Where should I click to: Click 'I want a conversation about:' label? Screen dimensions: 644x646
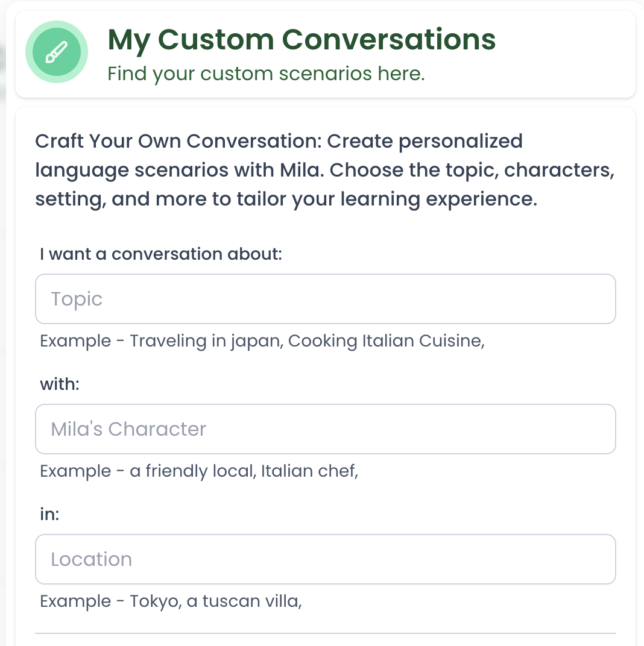pyautogui.click(x=161, y=254)
